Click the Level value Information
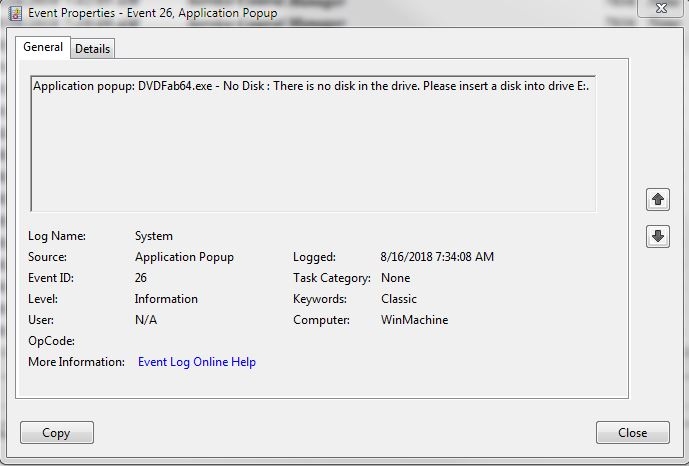Viewport: 689px width, 466px height. click(x=166, y=299)
